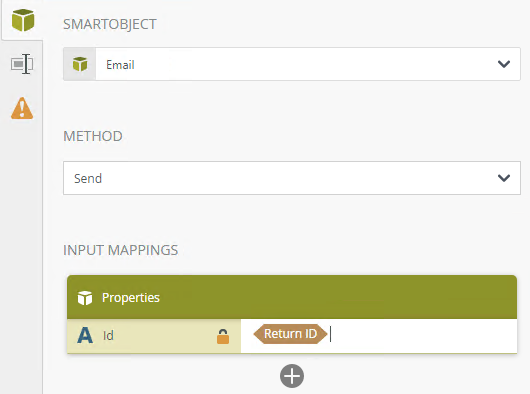
Task: Click the cube icon beside Email
Action: (80, 64)
